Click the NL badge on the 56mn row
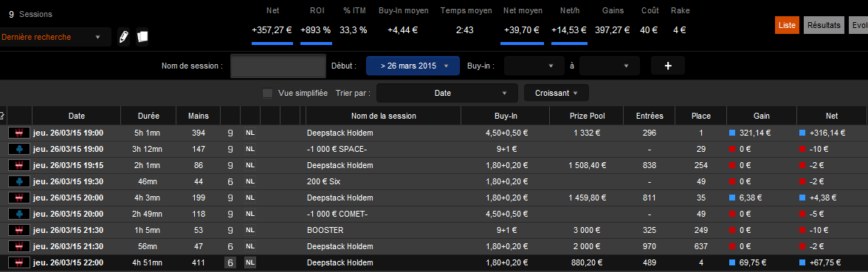Image resolution: width=868 pixels, height=272 pixels. pos(250,246)
